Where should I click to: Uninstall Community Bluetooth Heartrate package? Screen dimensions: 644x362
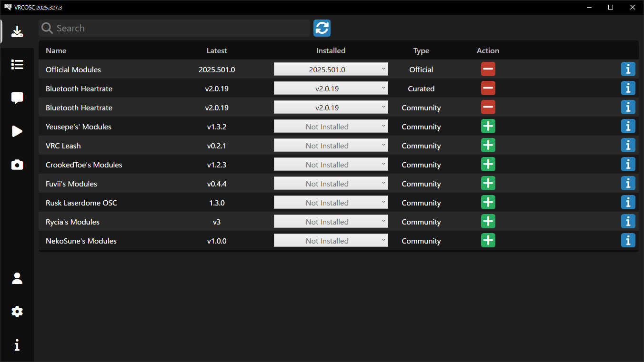tap(488, 107)
